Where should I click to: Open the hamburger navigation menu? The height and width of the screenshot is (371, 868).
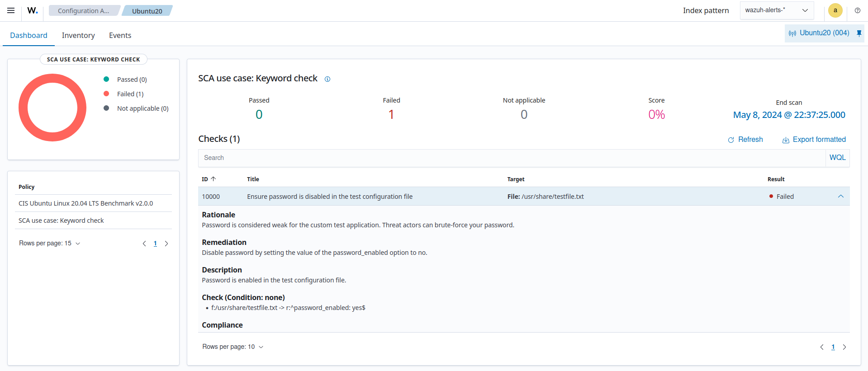tap(11, 10)
